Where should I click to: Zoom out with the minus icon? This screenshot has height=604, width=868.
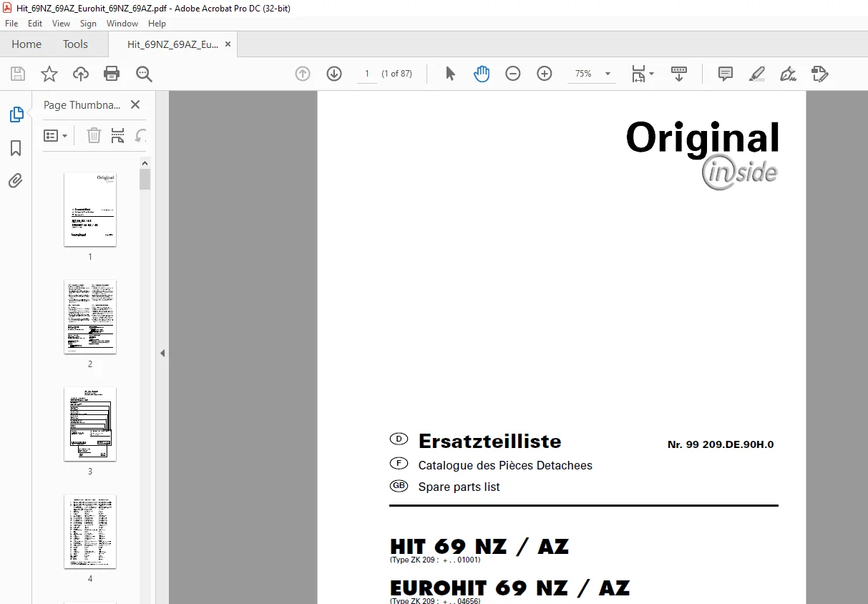click(513, 74)
